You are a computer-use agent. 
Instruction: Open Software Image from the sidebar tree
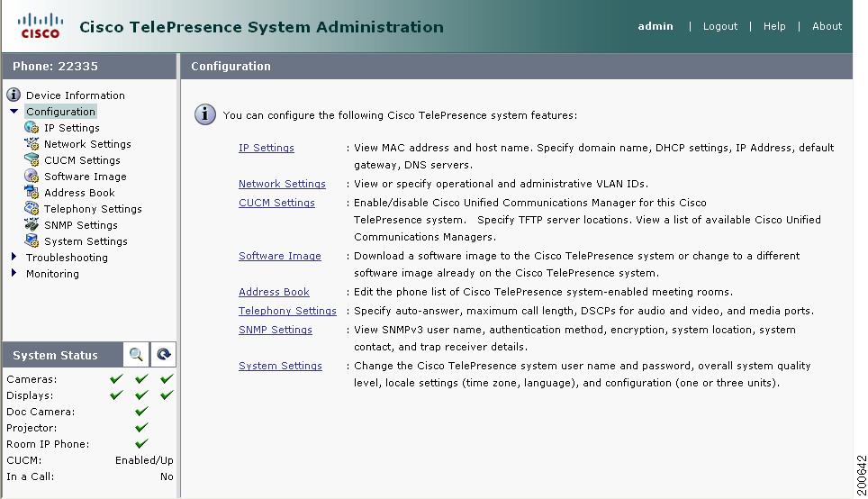point(86,177)
